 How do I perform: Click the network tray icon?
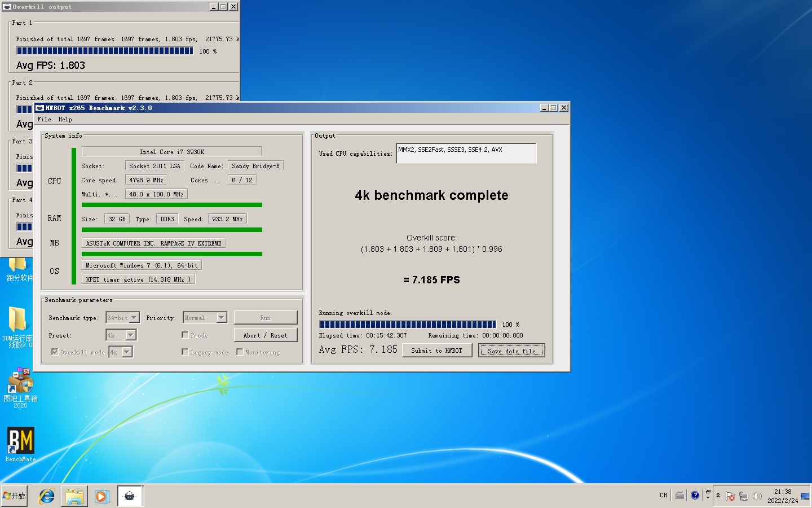(744, 496)
